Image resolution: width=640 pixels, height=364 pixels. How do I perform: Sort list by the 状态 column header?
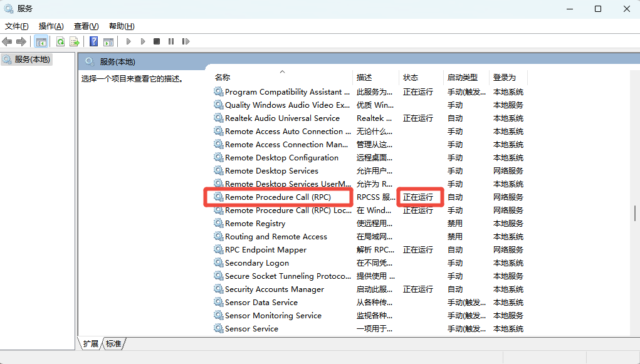tap(411, 78)
